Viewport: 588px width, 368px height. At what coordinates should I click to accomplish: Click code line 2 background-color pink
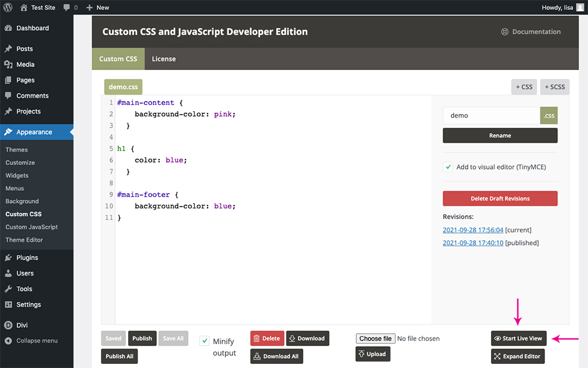(185, 114)
